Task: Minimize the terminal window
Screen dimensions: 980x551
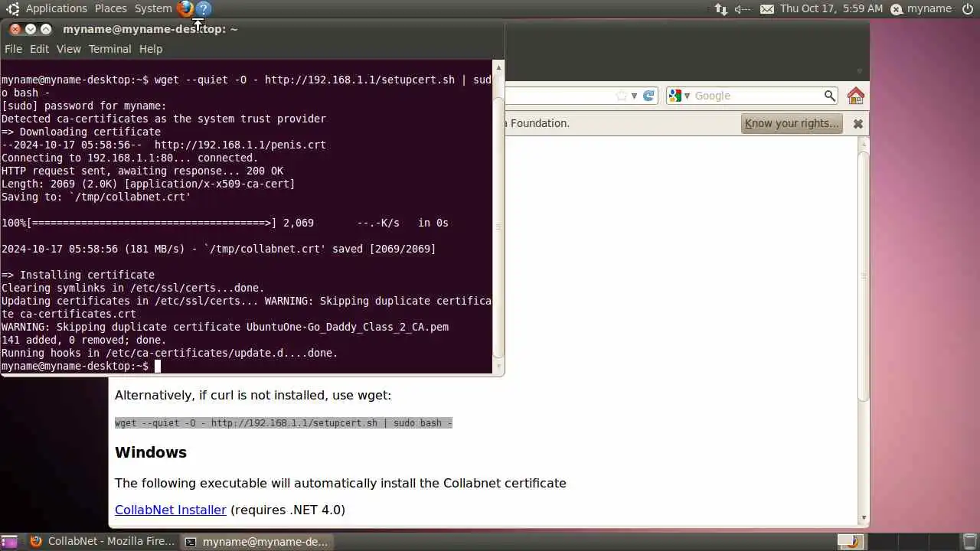Action: coord(31,29)
